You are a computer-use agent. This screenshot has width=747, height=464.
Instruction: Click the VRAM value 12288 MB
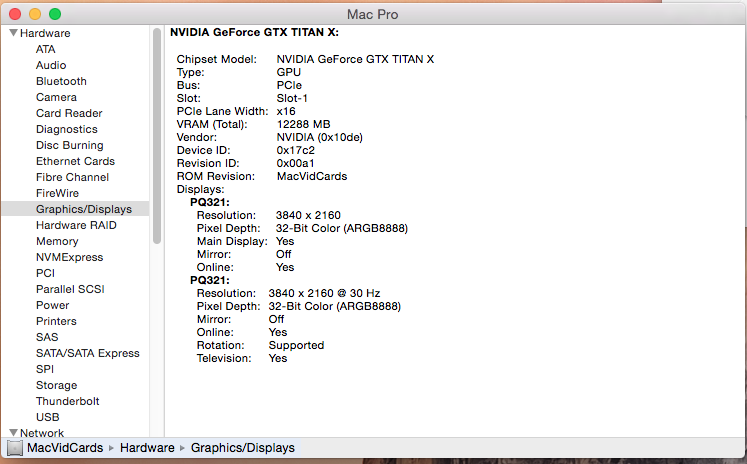pyautogui.click(x=303, y=124)
